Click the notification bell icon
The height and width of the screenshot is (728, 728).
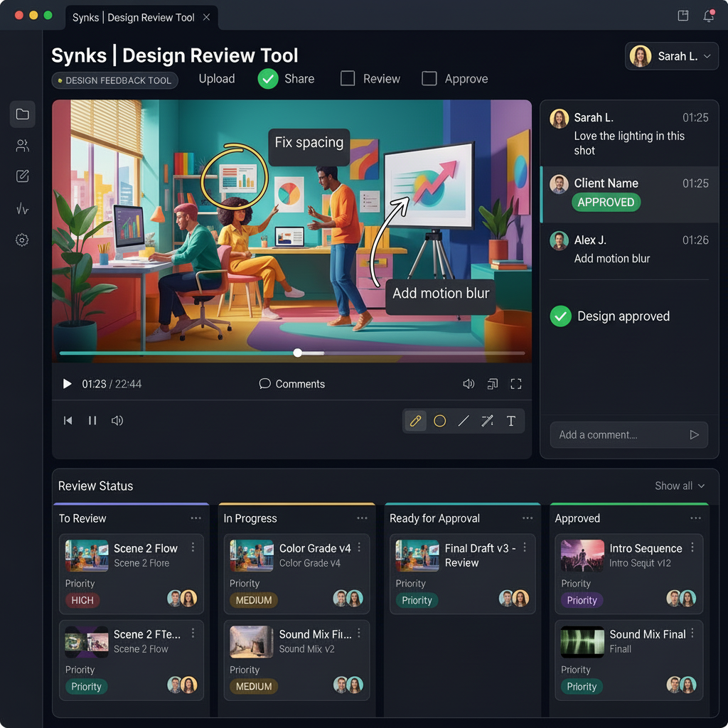pyautogui.click(x=709, y=16)
